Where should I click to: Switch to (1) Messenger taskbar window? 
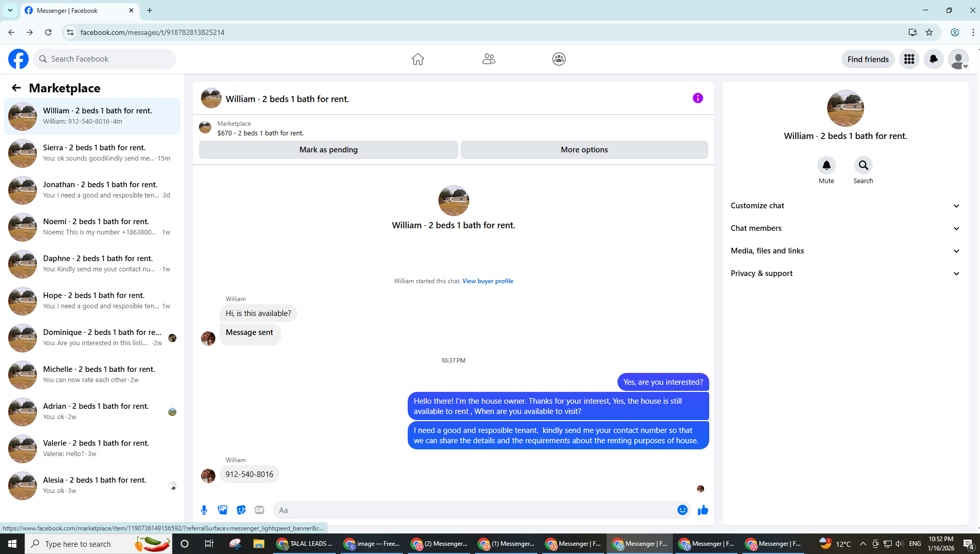click(506, 544)
